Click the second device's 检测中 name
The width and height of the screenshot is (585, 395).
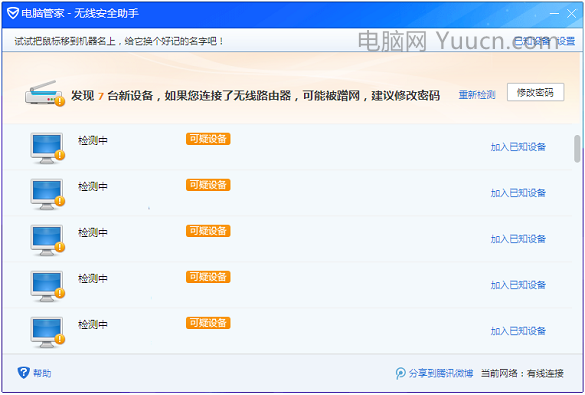[x=93, y=186]
